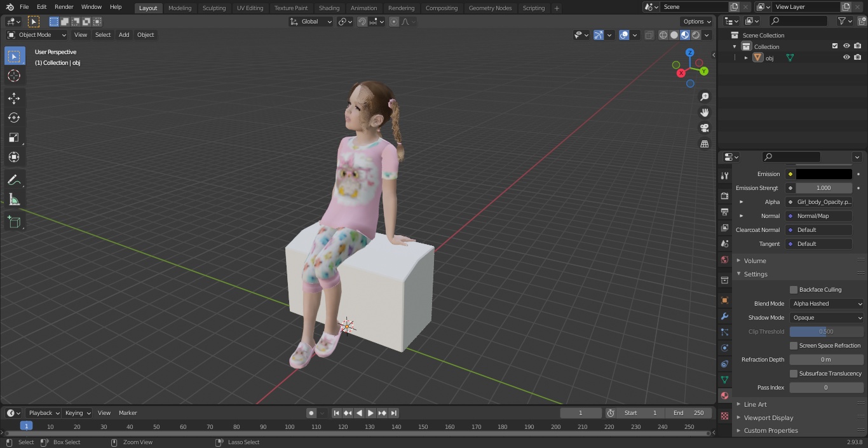This screenshot has height=448, width=868.
Task: Activate the Scale tool
Action: 14,137
